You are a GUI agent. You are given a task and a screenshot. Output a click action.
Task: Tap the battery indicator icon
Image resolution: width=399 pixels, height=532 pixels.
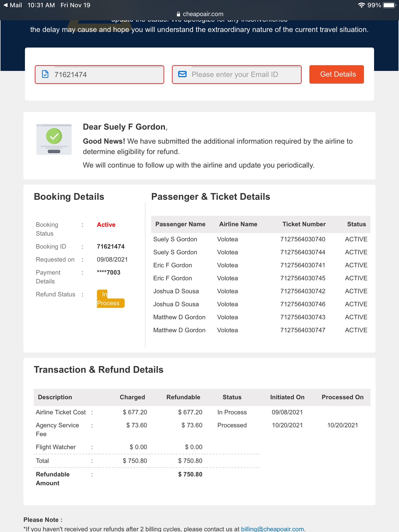point(389,5)
